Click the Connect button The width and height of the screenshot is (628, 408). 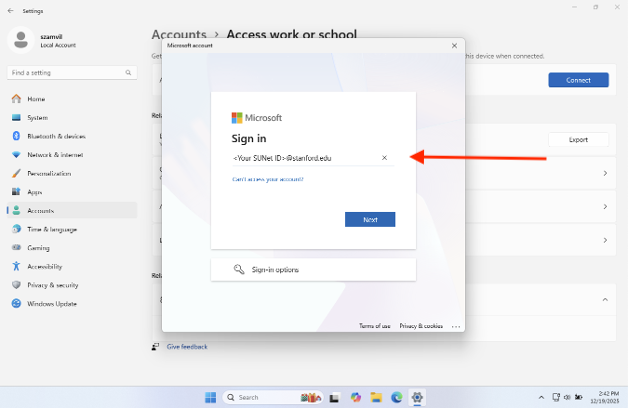click(578, 80)
